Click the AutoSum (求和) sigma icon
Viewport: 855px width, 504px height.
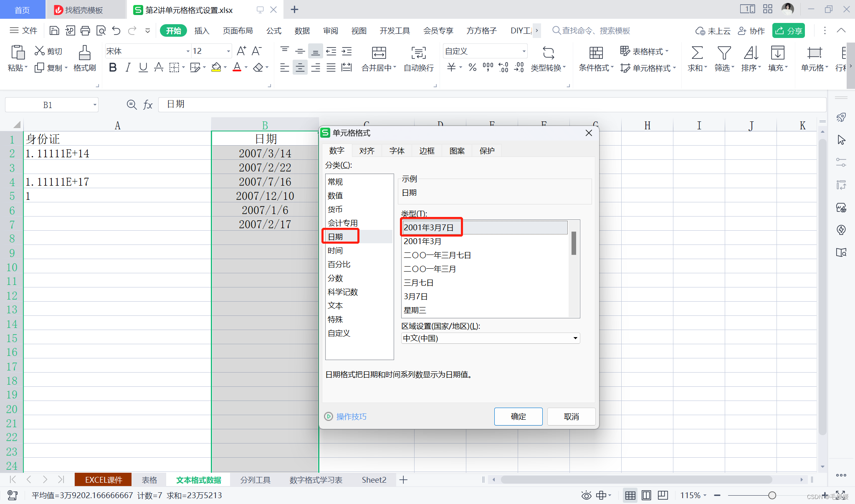697,53
